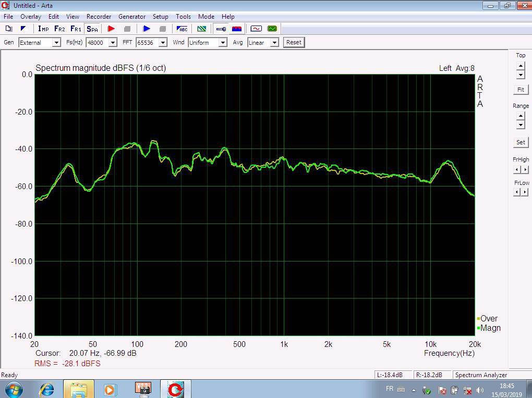This screenshot has width=532, height=398.
Task: Click the Range down arrow
Action: (x=521, y=125)
